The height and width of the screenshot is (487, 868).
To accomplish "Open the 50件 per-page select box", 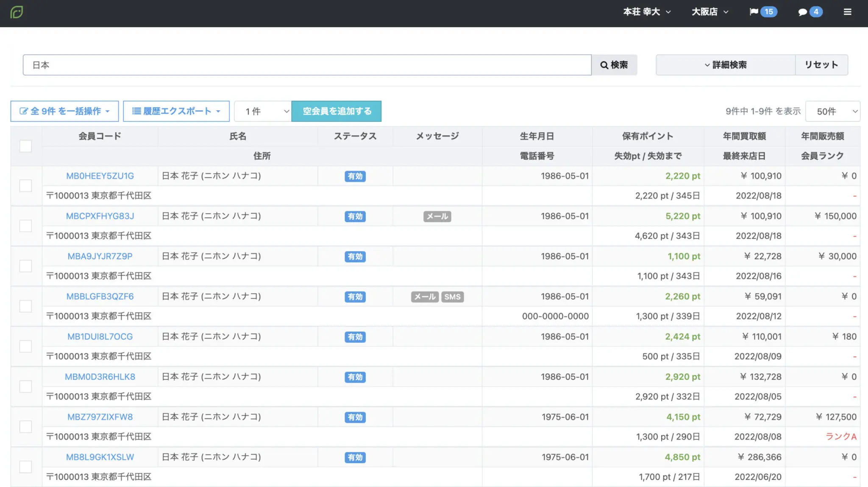I will click(832, 111).
